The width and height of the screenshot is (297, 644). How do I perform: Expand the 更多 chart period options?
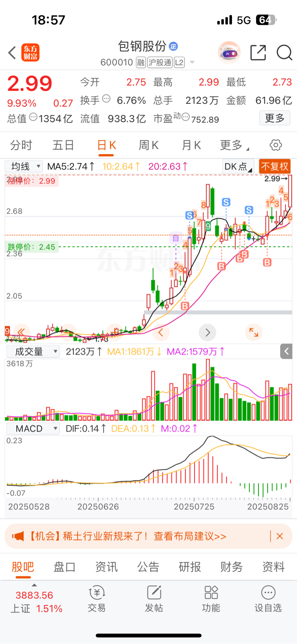(x=234, y=145)
